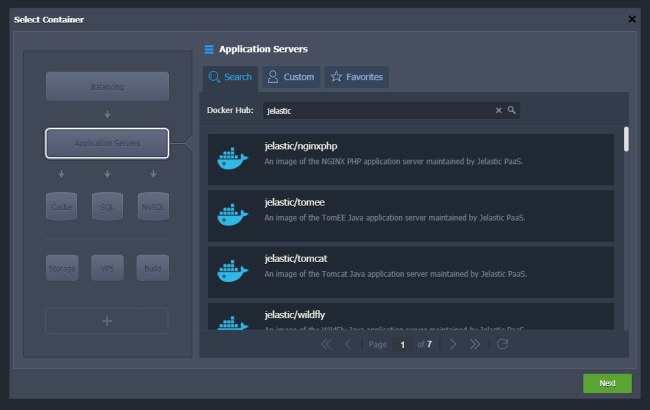The height and width of the screenshot is (410, 650).
Task: Select the Cache layer block
Action: coord(61,206)
